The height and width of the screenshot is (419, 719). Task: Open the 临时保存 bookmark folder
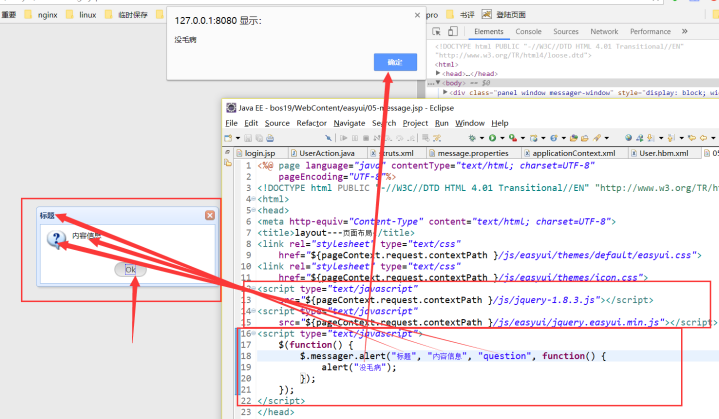127,15
